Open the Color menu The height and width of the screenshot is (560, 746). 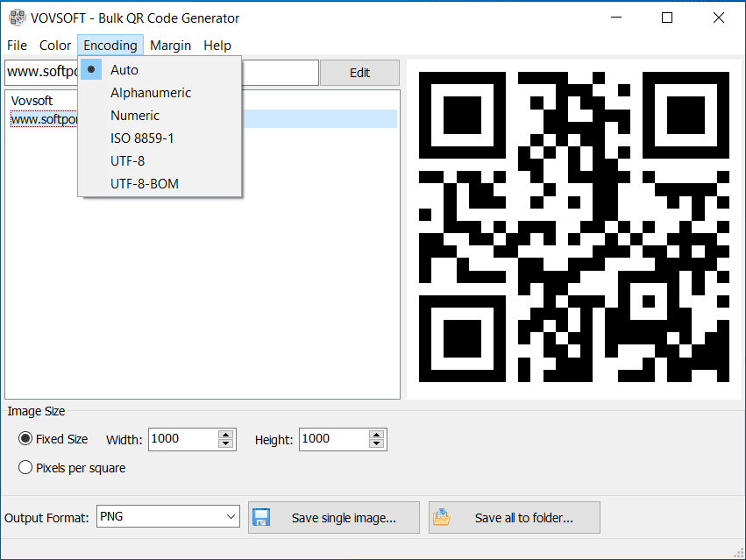point(54,46)
